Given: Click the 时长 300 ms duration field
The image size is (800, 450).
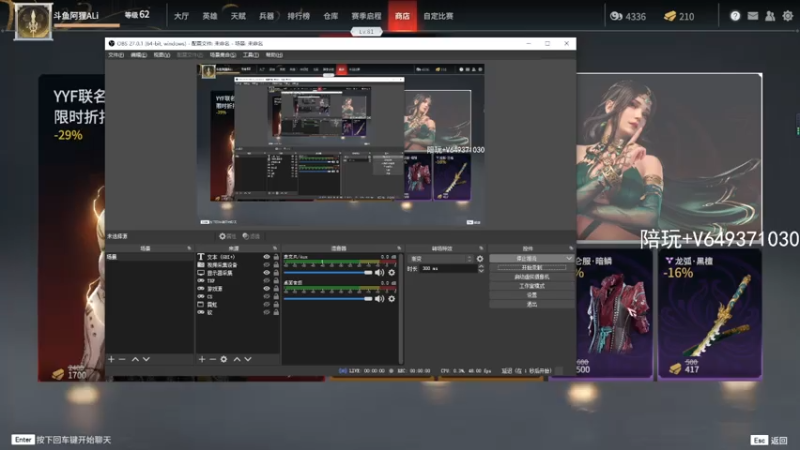Looking at the screenshot, I should click(448, 268).
